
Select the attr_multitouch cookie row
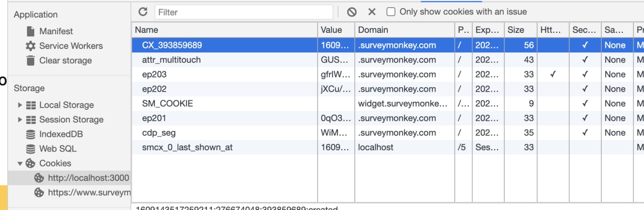(388, 59)
